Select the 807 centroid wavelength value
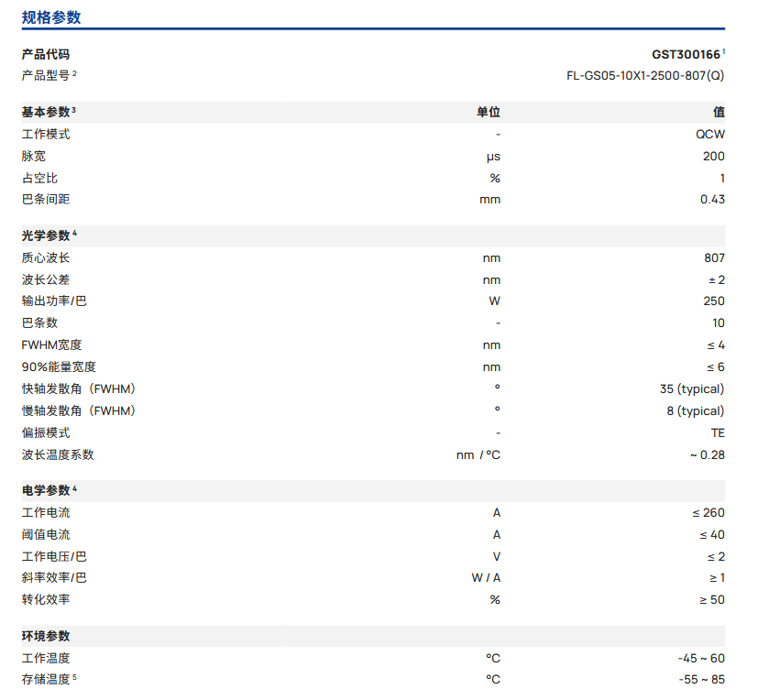This screenshot has width=758, height=700. [714, 258]
